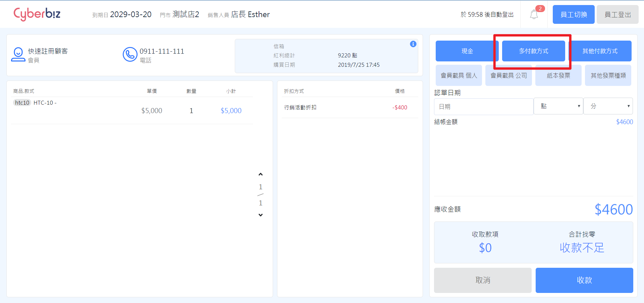Open the notification bell
The height and width of the screenshot is (303, 644).
point(534,15)
